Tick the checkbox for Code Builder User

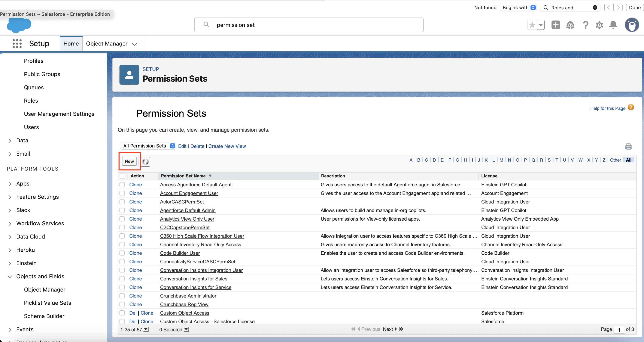122,253
